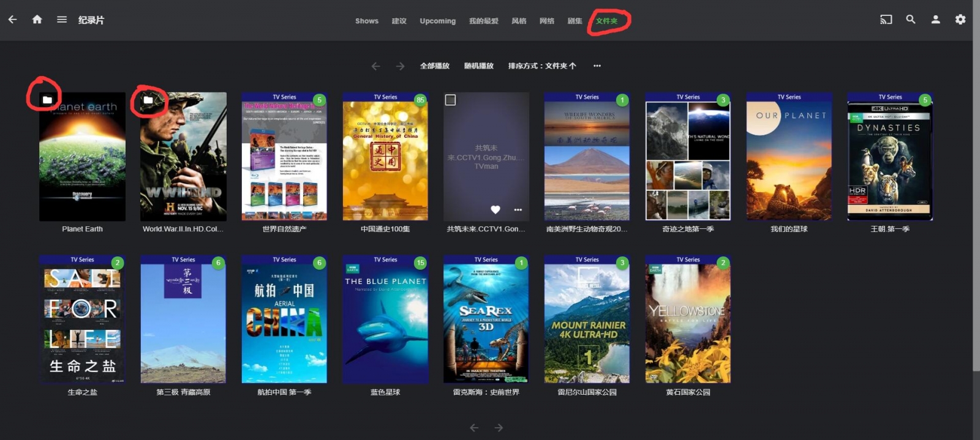Image resolution: width=980 pixels, height=440 pixels.
Task: Open the World.War.II.In.HD.Col... title link
Action: click(183, 229)
